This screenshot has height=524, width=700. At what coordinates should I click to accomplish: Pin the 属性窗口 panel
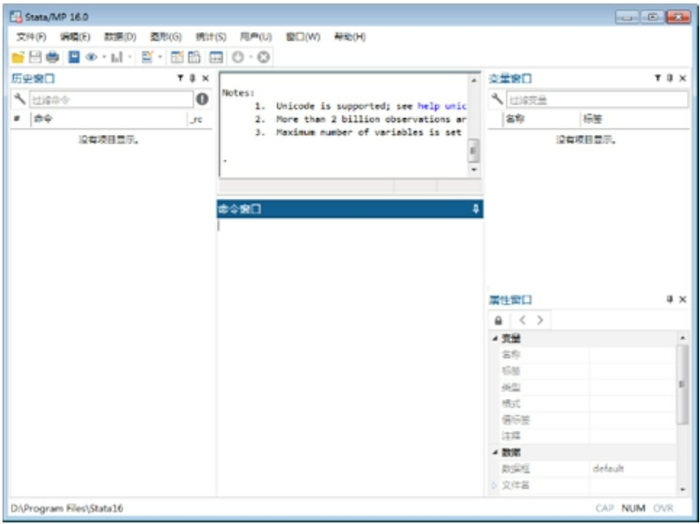[670, 299]
